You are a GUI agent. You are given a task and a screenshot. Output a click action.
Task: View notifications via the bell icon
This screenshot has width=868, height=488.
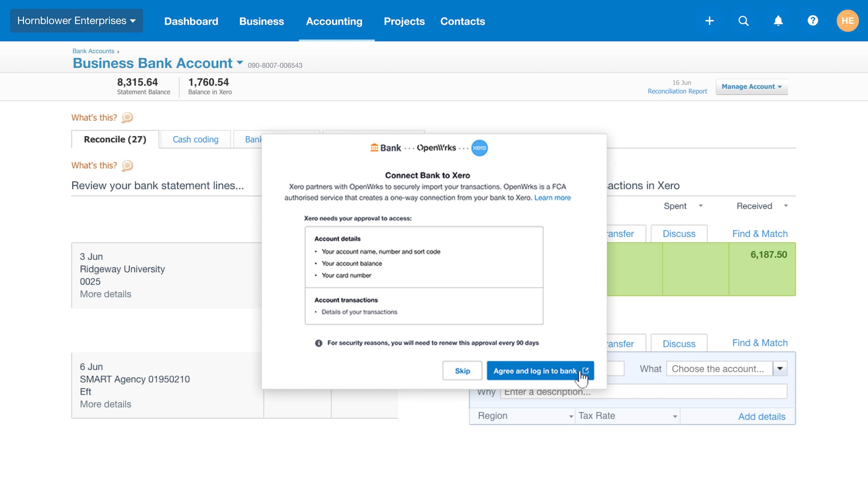point(778,21)
